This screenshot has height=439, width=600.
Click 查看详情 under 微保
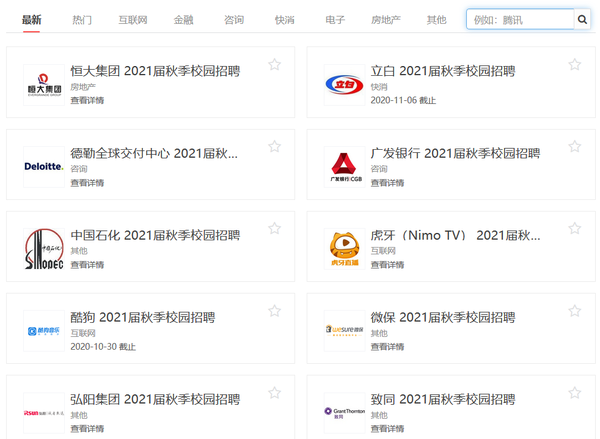pyautogui.click(x=387, y=347)
